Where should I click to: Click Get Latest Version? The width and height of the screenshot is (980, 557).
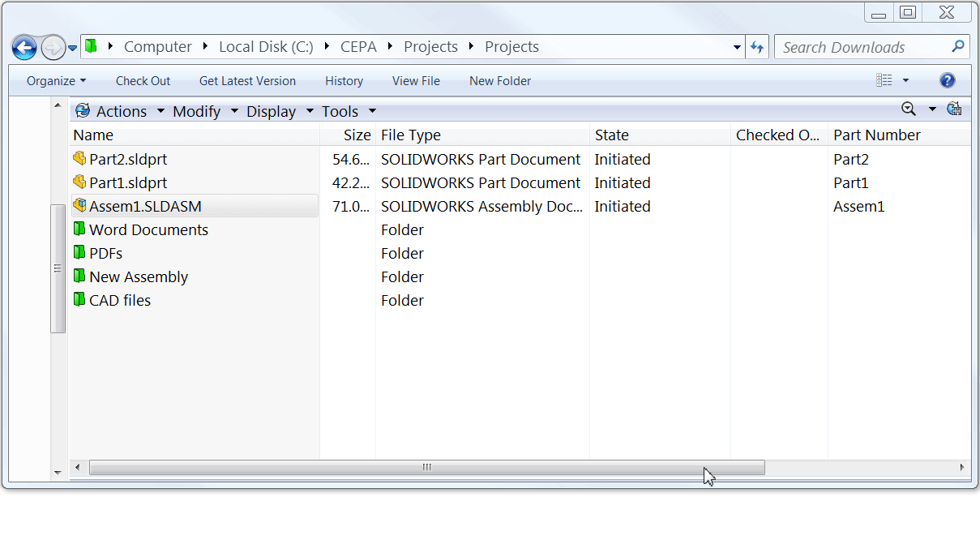point(247,81)
